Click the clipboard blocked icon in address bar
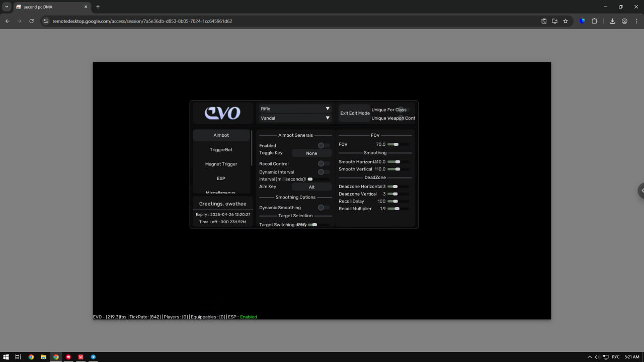 544,21
